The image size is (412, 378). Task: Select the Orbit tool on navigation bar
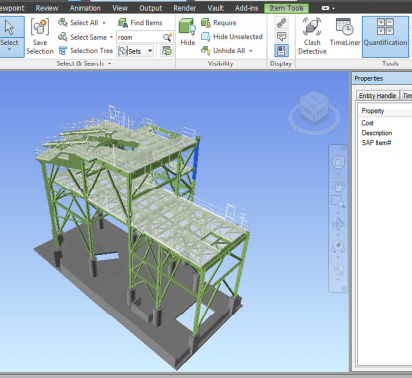(338, 224)
